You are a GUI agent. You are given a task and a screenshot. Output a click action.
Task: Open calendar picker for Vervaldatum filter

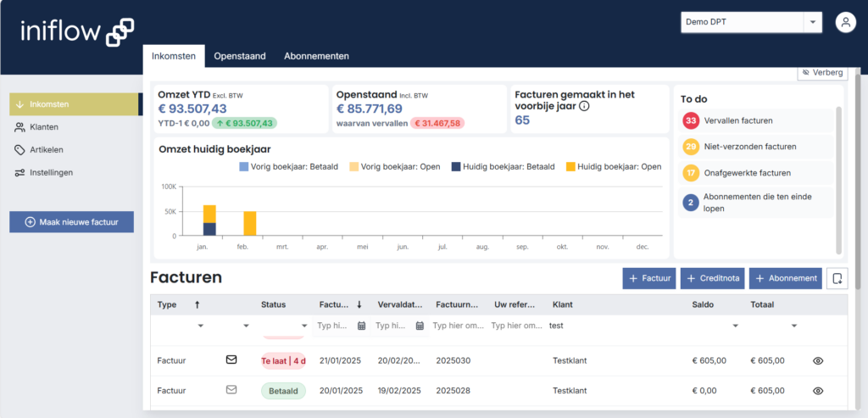tap(420, 326)
